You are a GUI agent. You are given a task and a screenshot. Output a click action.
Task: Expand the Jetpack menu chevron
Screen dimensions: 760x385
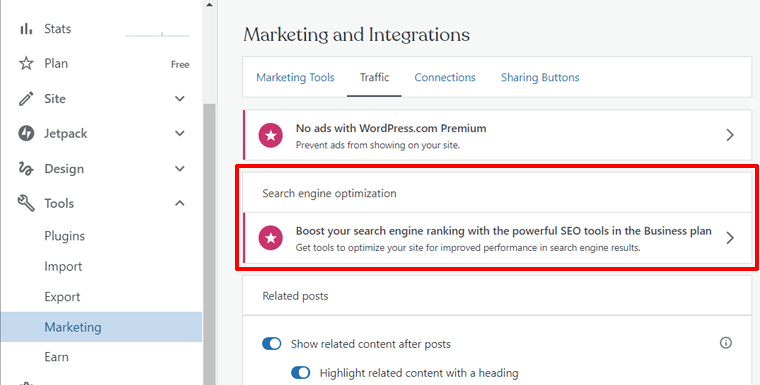pyautogui.click(x=180, y=133)
